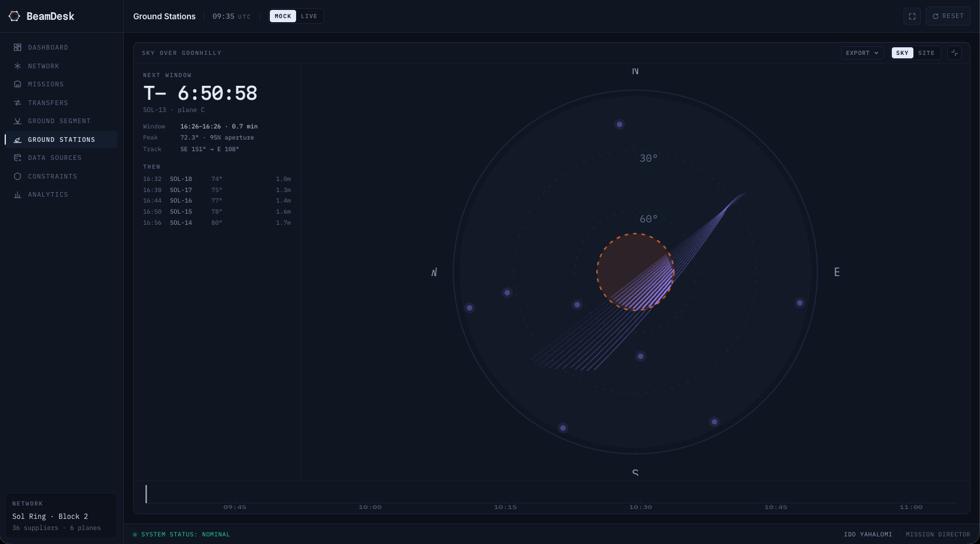The height and width of the screenshot is (544, 980).
Task: Click the BeamDesk hexagon logo icon
Action: [x=14, y=16]
